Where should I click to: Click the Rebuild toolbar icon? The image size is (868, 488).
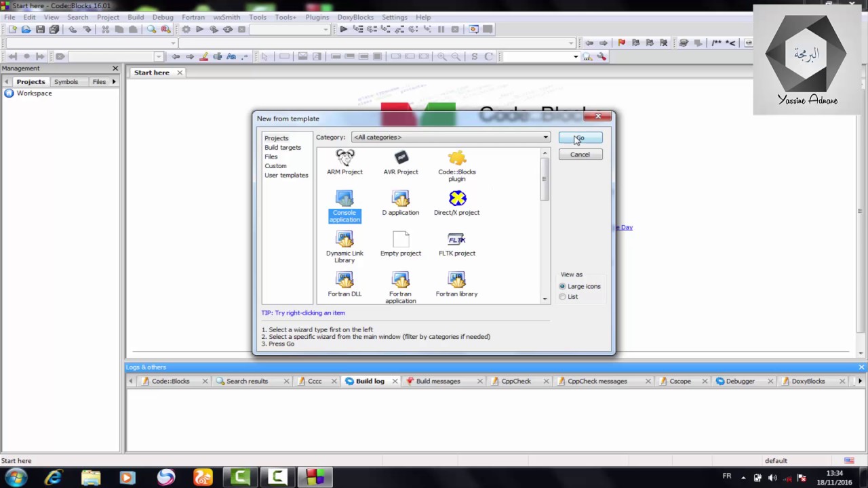click(228, 29)
